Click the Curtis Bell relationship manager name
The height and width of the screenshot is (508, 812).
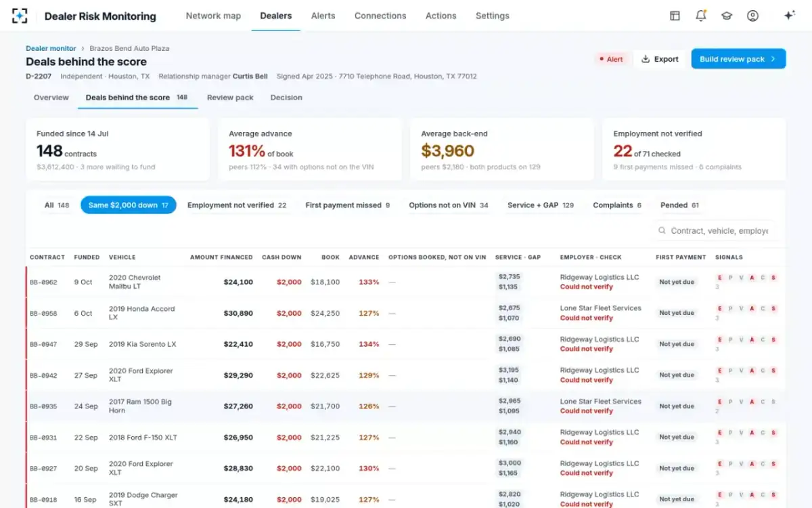[250, 77]
